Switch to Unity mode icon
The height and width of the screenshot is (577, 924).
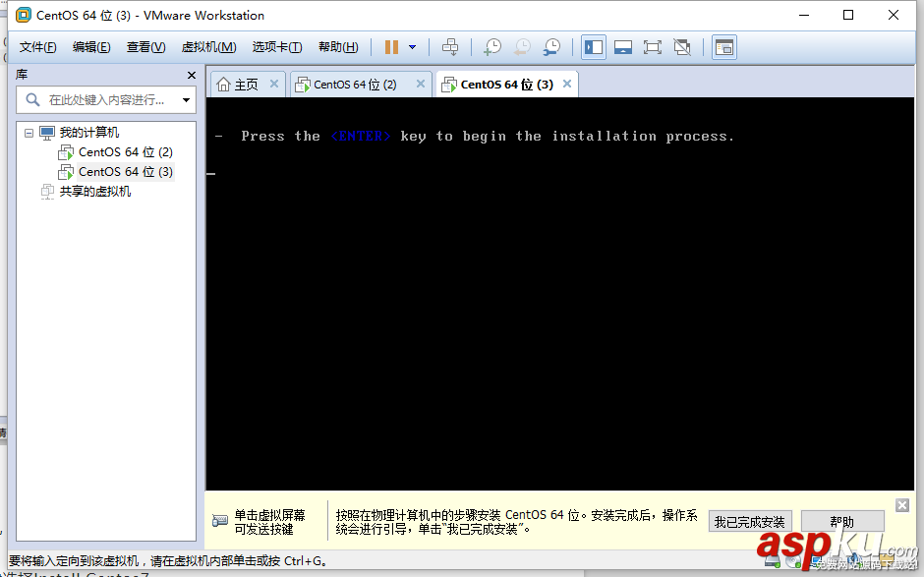click(682, 47)
